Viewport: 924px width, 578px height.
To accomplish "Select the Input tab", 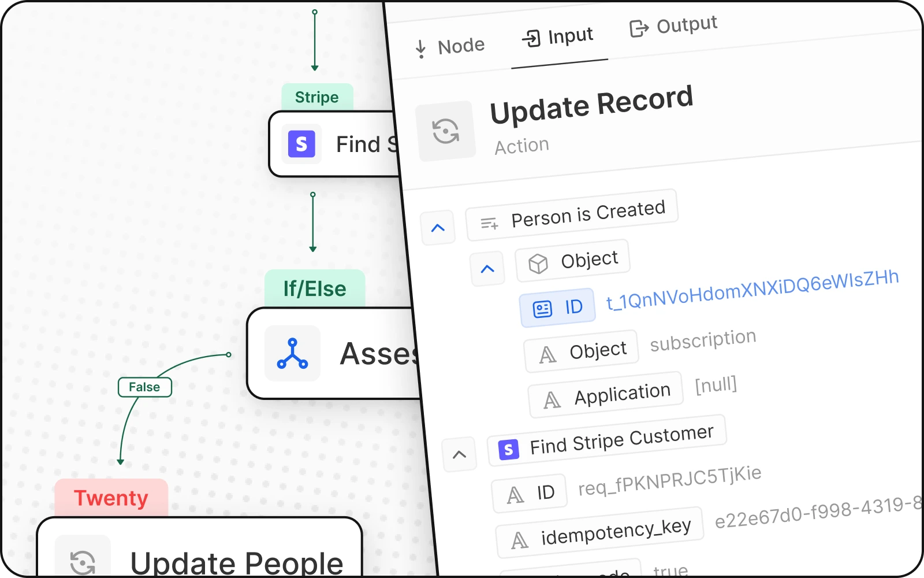I will coord(558,37).
